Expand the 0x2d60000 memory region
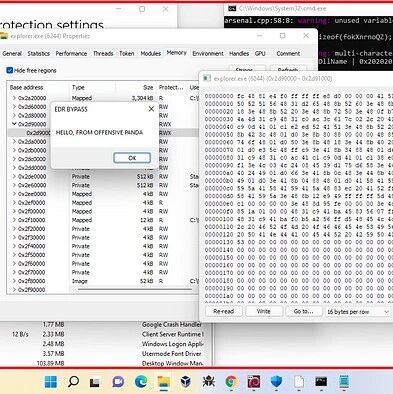Viewport: 393px width, 394px height. coord(14,107)
